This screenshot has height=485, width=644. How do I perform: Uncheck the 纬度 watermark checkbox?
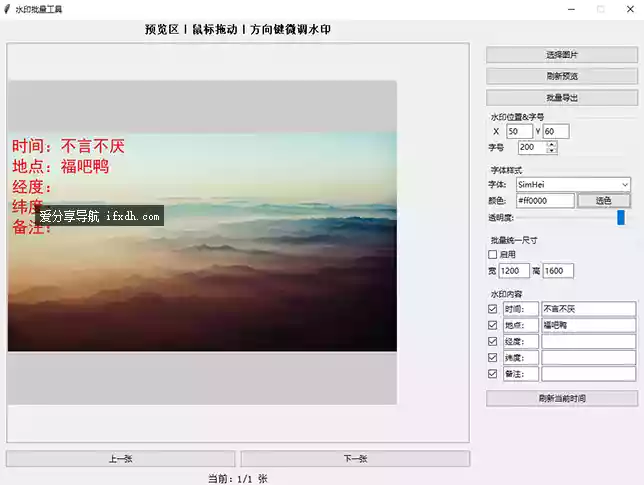point(492,358)
